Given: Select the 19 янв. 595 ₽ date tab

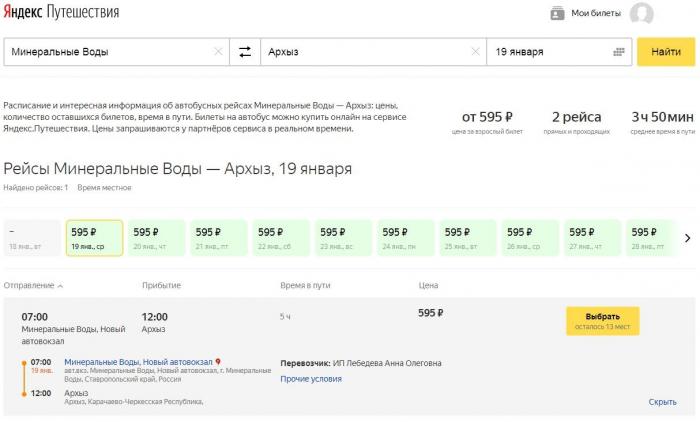Looking at the screenshot, I should tap(94, 238).
